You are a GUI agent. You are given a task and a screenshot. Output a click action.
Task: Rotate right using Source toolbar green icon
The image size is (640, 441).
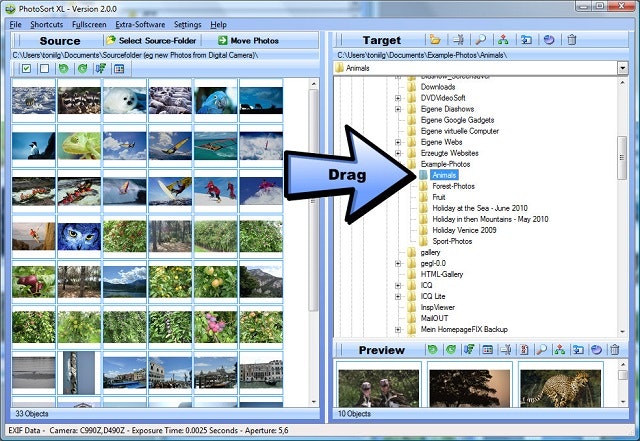[82, 69]
